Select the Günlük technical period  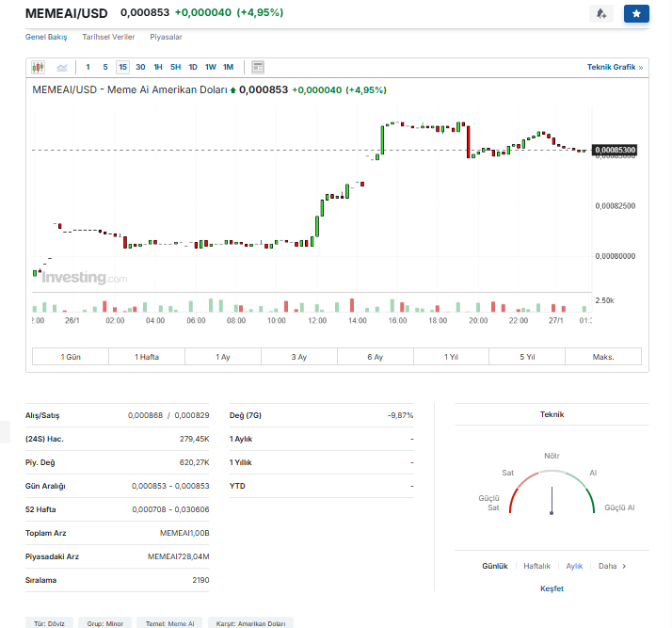click(x=495, y=566)
